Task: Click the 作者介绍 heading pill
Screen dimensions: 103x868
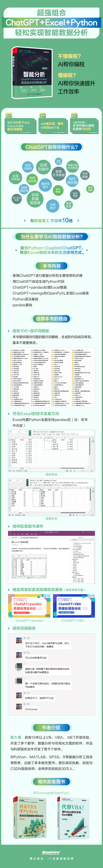Action: click(51, 728)
